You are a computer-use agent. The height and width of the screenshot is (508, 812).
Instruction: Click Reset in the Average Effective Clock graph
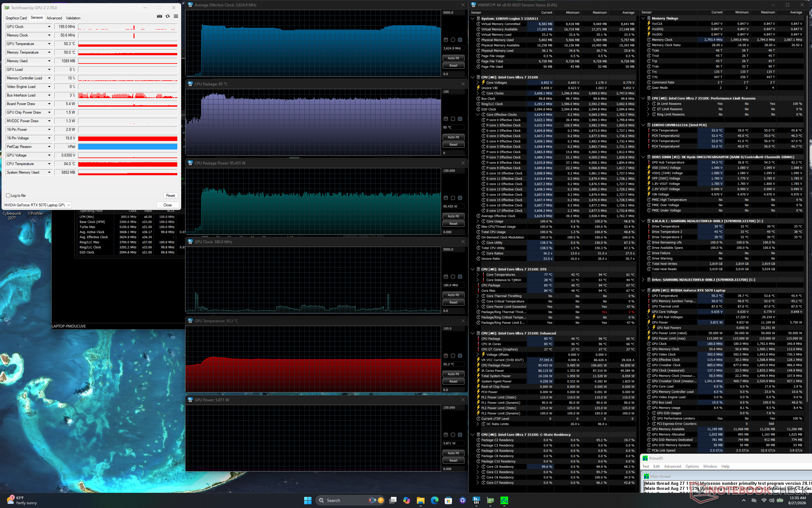point(453,65)
